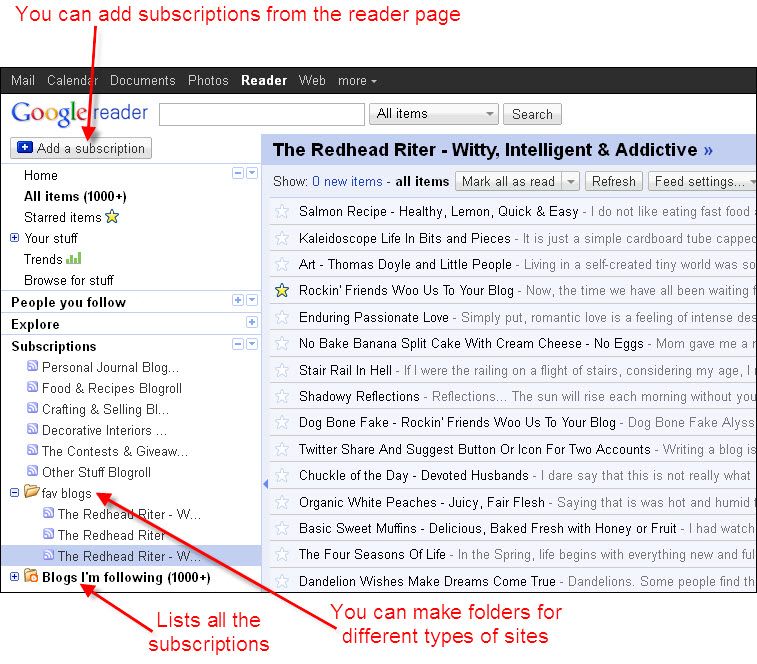Star the Dog Bone Fake article
757x664 pixels.
click(281, 423)
